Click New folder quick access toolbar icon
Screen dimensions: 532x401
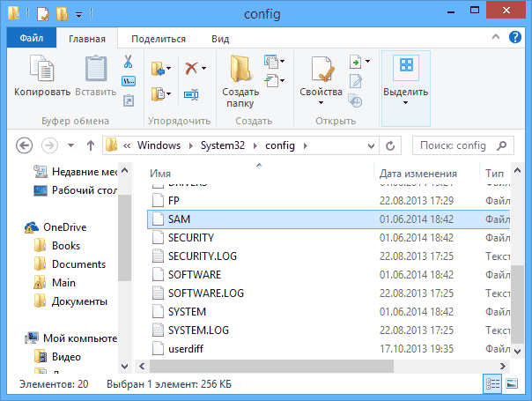coord(62,14)
